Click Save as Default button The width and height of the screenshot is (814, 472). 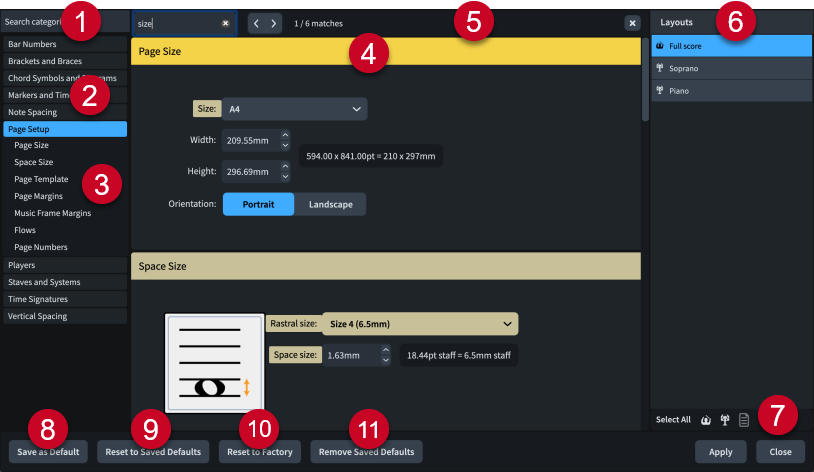(x=49, y=452)
